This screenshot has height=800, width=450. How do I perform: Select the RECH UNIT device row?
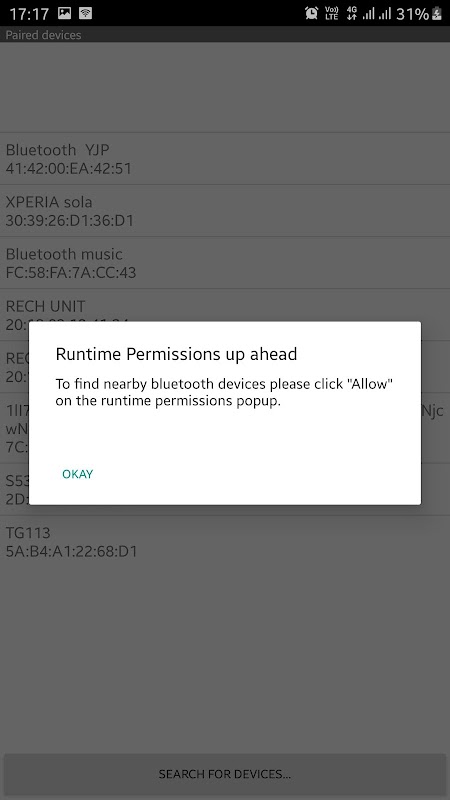point(225,305)
